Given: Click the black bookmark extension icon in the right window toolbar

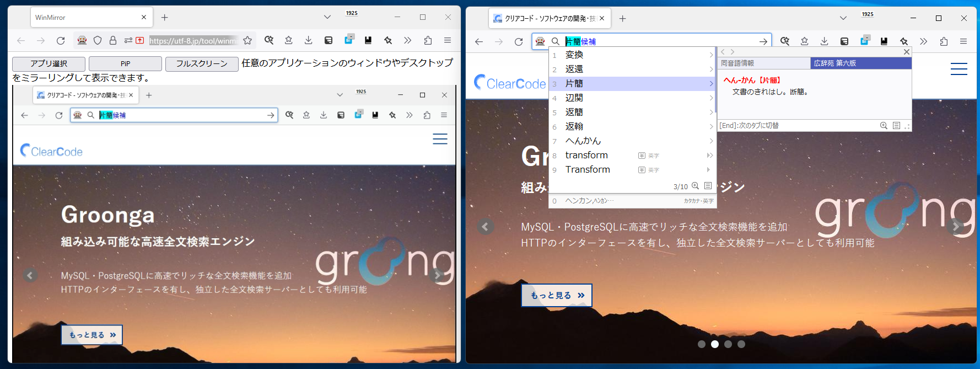Looking at the screenshot, I should pos(884,41).
